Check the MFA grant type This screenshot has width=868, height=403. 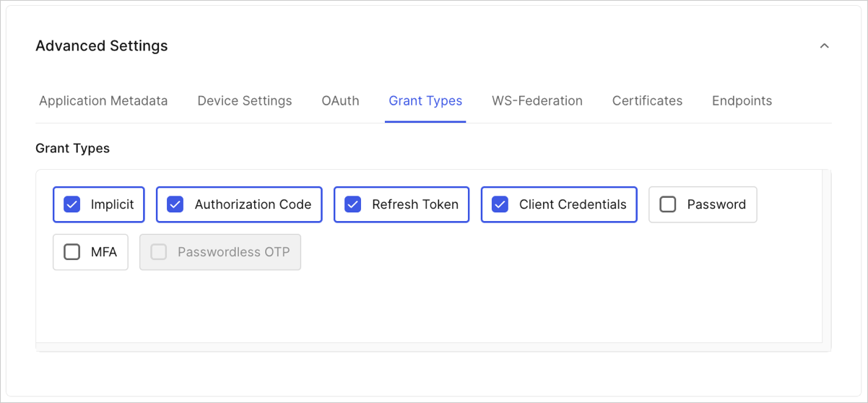tap(72, 252)
